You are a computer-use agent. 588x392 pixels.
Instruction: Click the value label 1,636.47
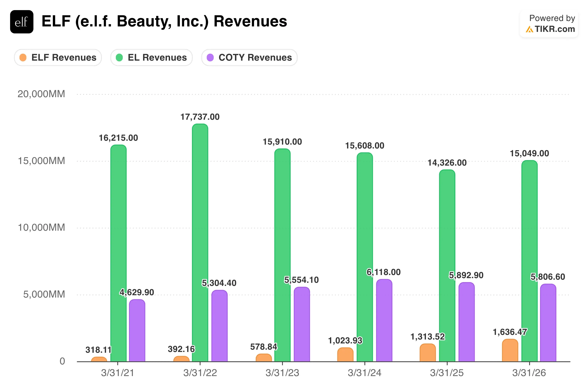510,332
